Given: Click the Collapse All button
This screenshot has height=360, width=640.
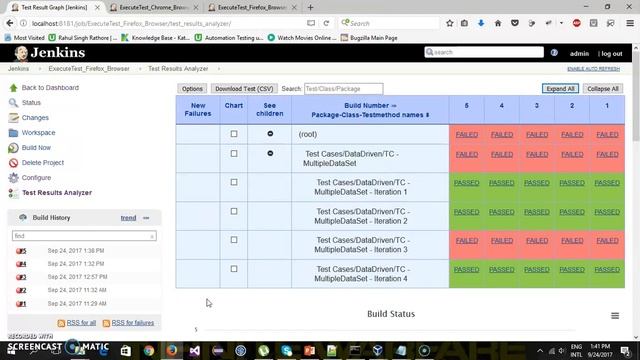Looking at the screenshot, I should point(603,89).
